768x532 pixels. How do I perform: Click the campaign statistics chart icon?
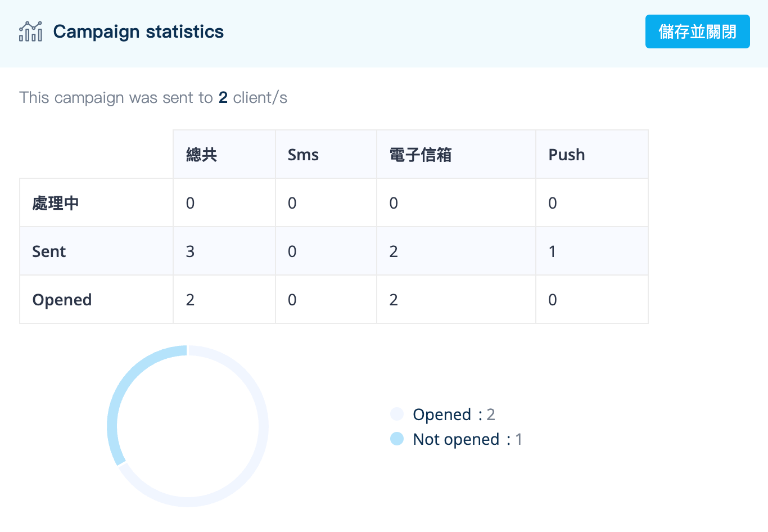(x=30, y=31)
